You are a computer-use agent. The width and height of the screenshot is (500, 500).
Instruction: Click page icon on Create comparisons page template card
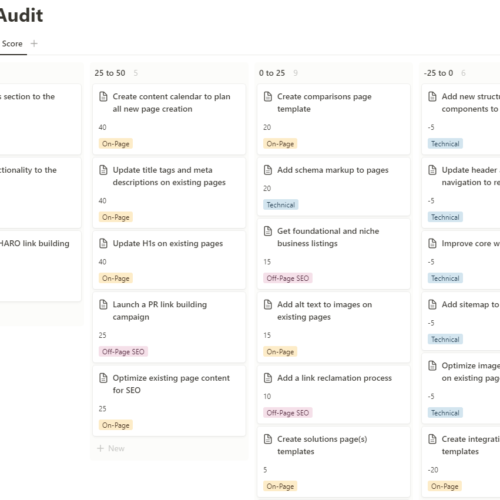pyautogui.click(x=268, y=97)
